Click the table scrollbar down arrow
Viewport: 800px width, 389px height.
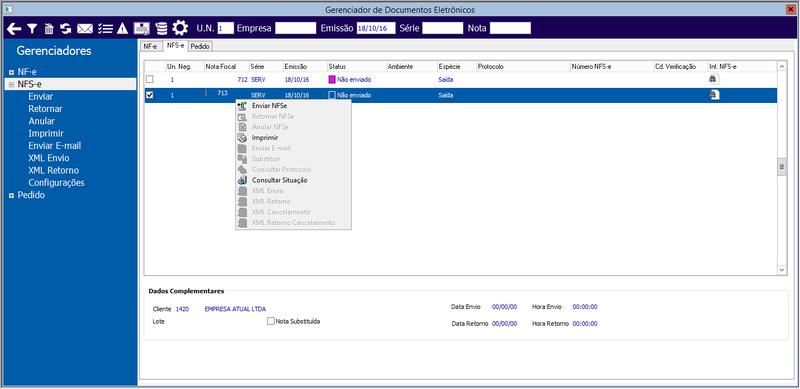[x=782, y=269]
